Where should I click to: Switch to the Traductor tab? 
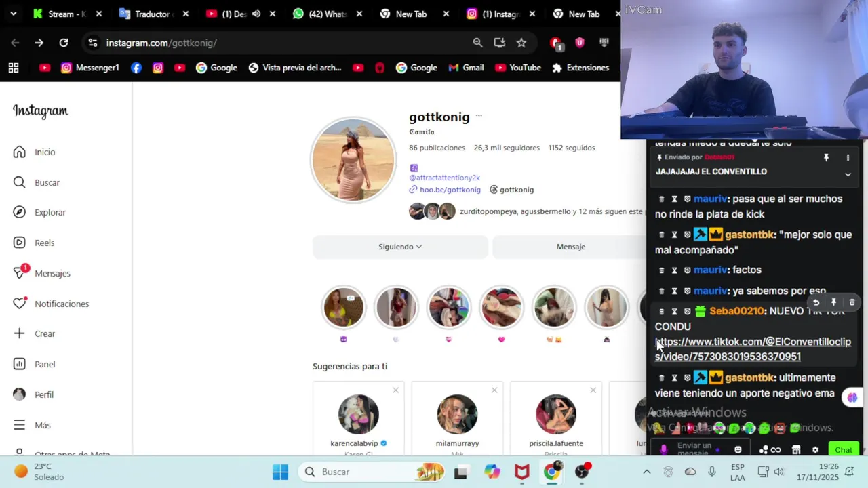coord(153,14)
